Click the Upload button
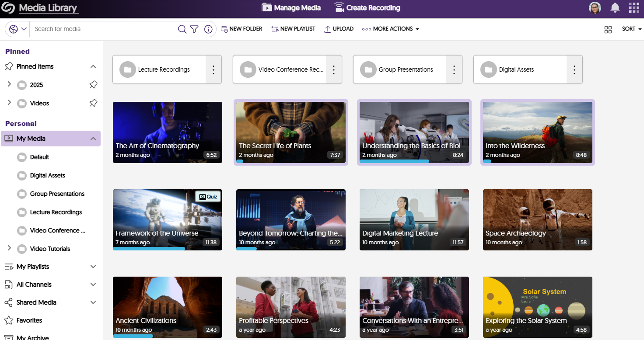The image size is (644, 340). point(339,29)
